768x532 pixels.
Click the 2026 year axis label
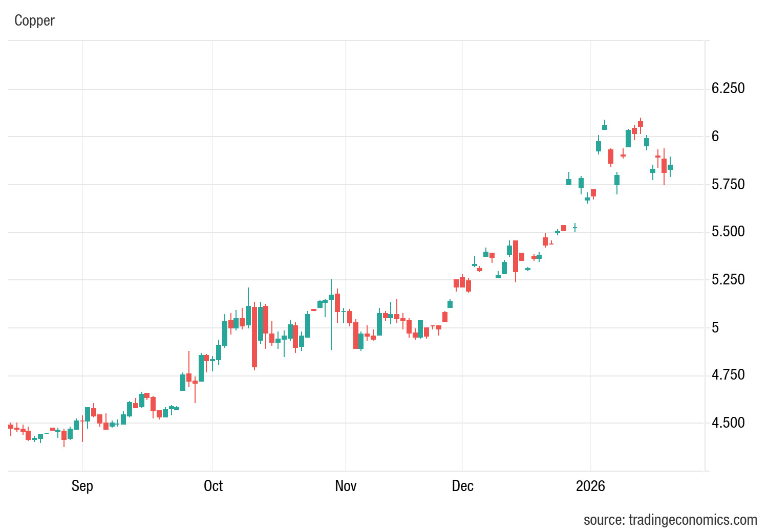pos(590,485)
